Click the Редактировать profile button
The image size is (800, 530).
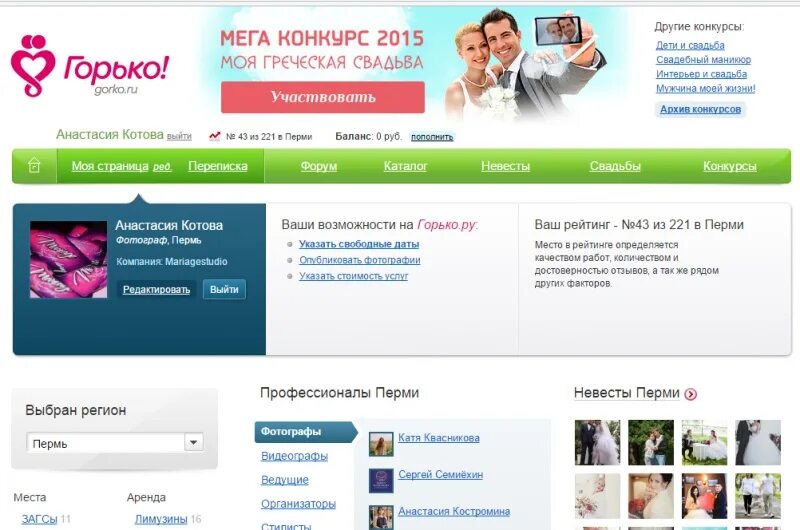tap(156, 290)
